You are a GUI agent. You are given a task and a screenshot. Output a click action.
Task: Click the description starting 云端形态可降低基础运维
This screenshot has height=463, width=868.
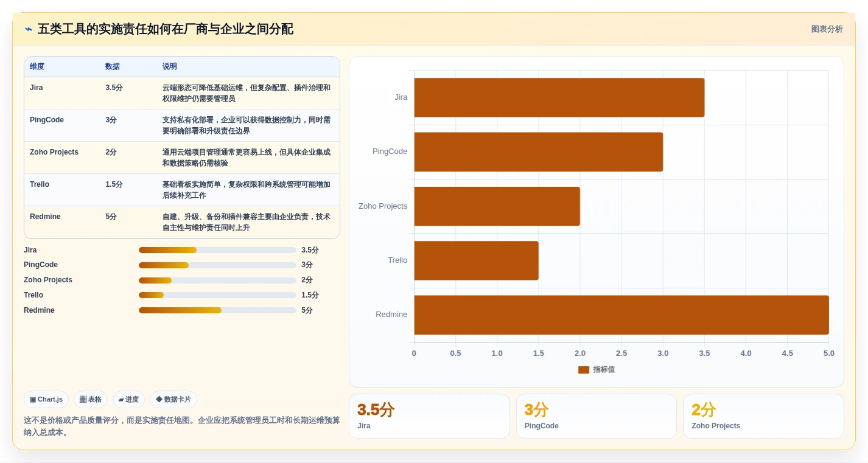point(247,93)
